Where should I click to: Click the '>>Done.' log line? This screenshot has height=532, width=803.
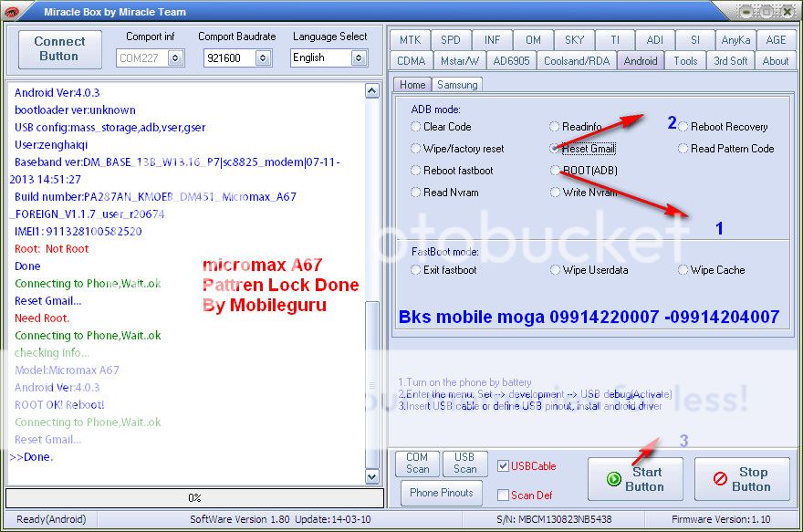tap(31, 457)
